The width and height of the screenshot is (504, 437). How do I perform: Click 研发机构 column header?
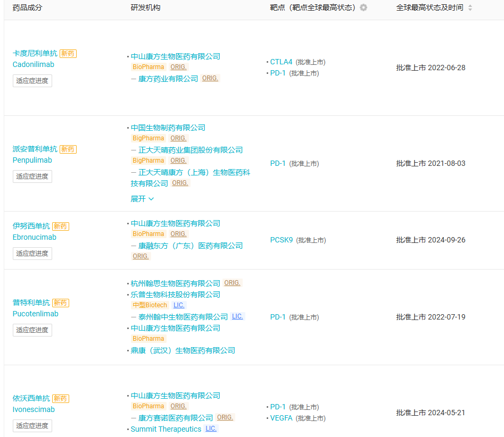[146, 7]
